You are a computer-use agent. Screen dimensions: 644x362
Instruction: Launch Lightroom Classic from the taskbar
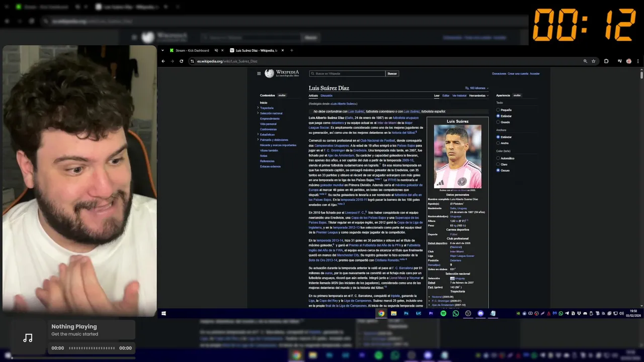click(x=419, y=313)
